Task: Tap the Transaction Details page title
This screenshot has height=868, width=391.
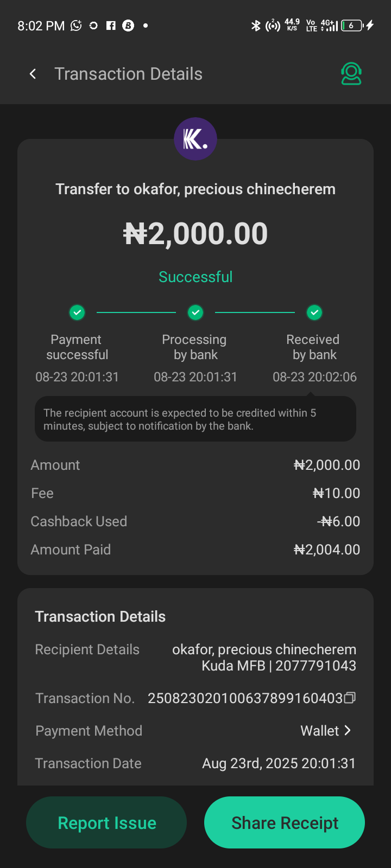Action: pos(128,74)
